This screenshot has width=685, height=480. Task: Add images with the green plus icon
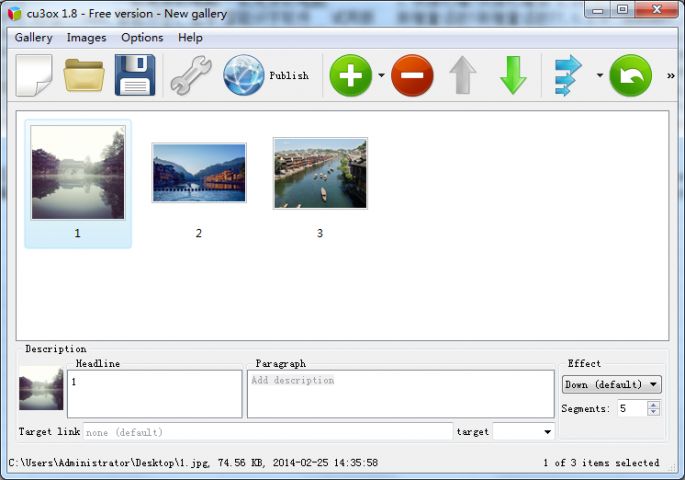tap(350, 76)
